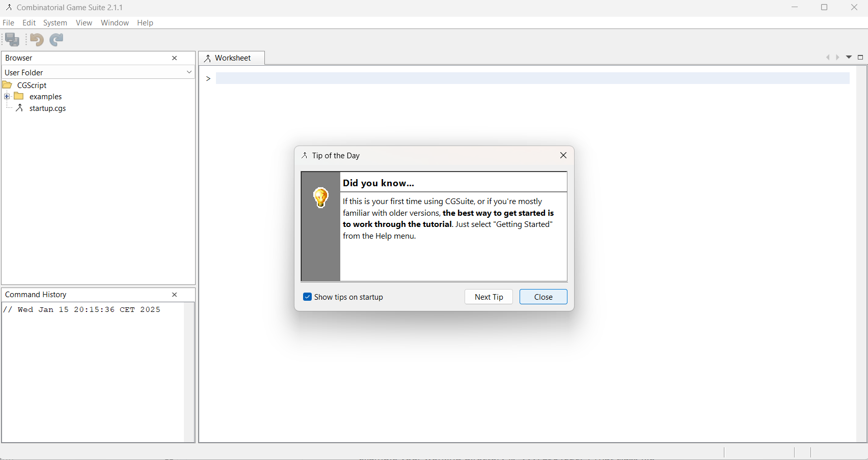Click the Redo toolbar icon
868x460 pixels.
(57, 39)
